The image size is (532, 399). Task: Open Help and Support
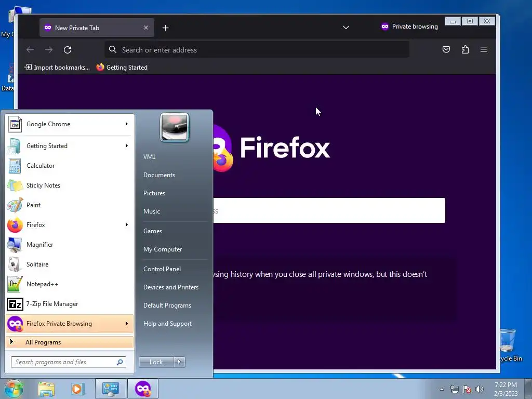click(x=168, y=324)
